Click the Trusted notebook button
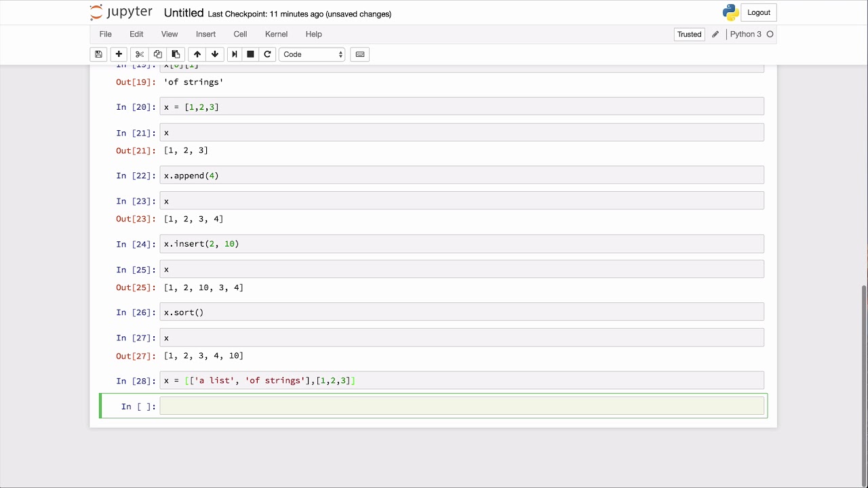The image size is (868, 488). coord(689,35)
